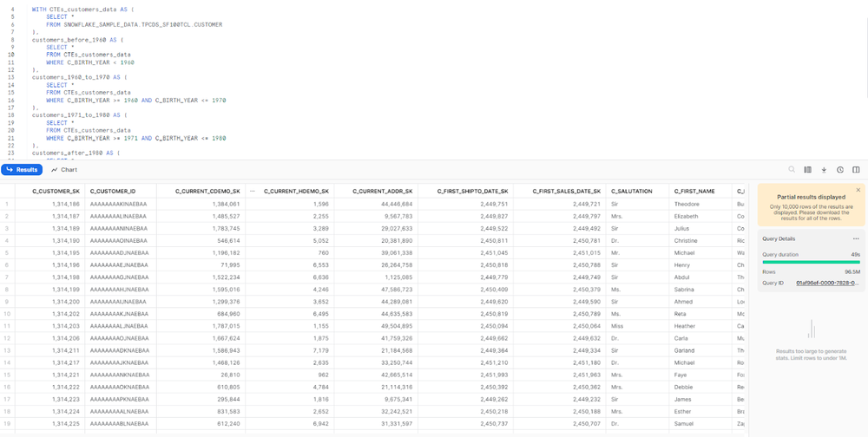868x437 pixels.
Task: Select the cell with name Sabrina
Action: click(700, 290)
